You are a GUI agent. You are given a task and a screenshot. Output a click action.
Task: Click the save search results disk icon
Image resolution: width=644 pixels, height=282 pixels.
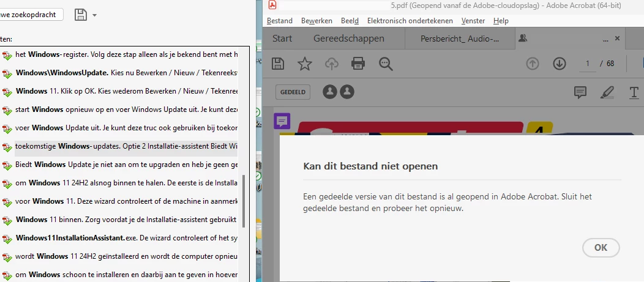pyautogui.click(x=81, y=15)
